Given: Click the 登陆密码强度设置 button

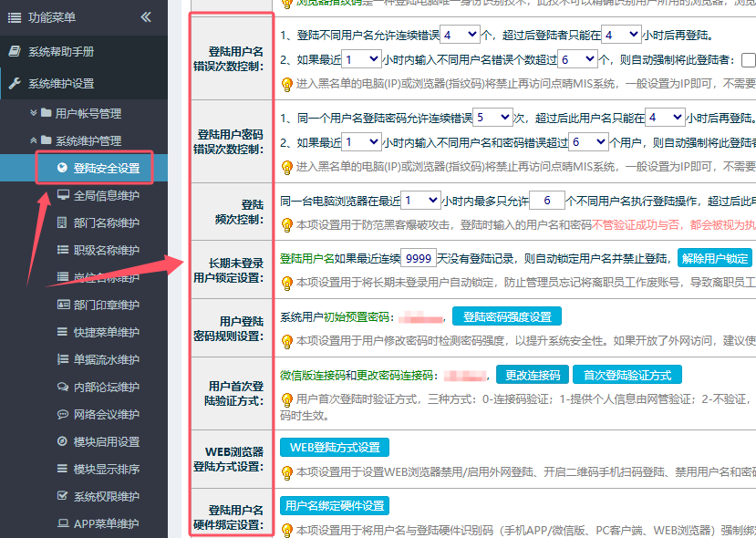Looking at the screenshot, I should [507, 316].
